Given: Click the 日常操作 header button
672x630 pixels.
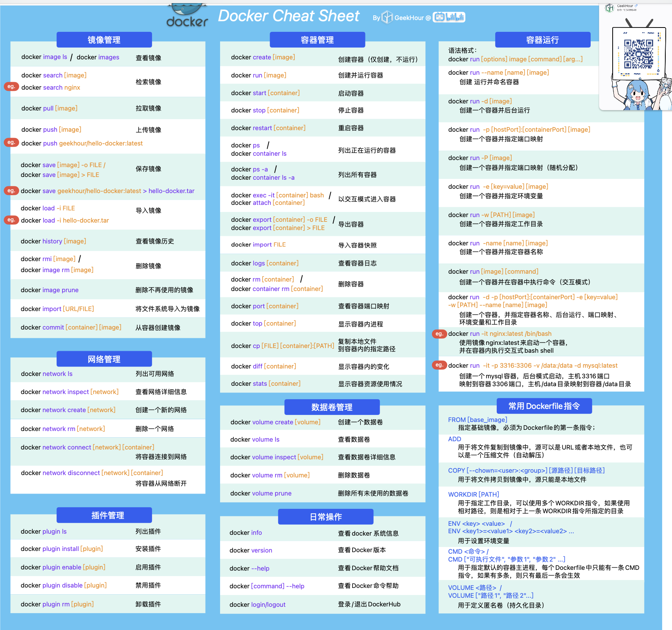Looking at the screenshot, I should (x=326, y=517).
